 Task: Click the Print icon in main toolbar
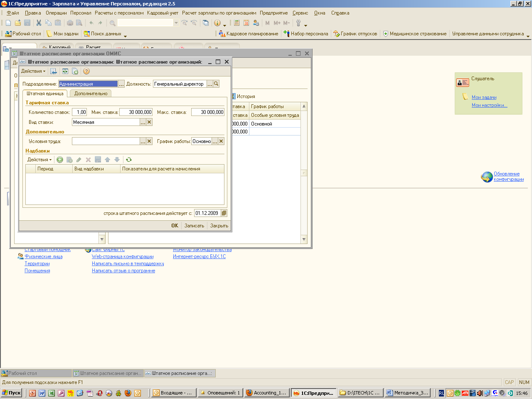pos(70,23)
